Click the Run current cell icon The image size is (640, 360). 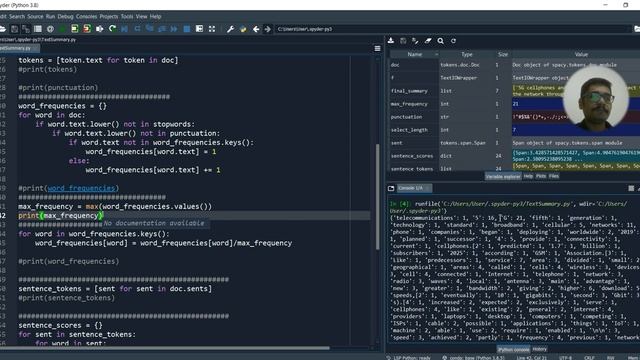74,29
